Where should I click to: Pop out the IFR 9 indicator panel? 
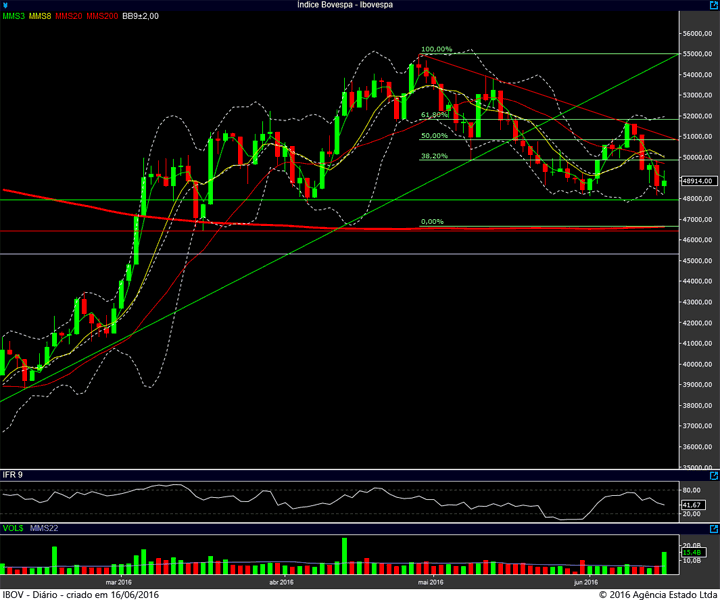pyautogui.click(x=714, y=476)
